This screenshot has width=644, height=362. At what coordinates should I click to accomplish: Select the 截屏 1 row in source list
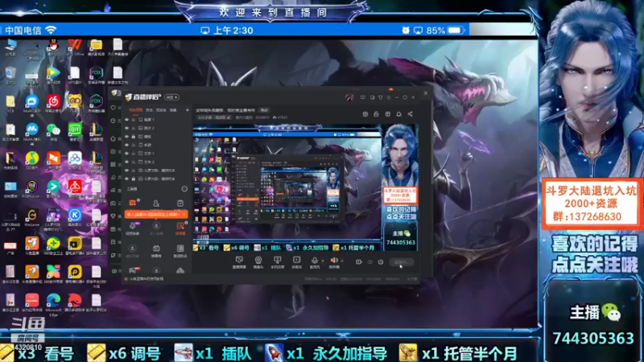pos(157,120)
